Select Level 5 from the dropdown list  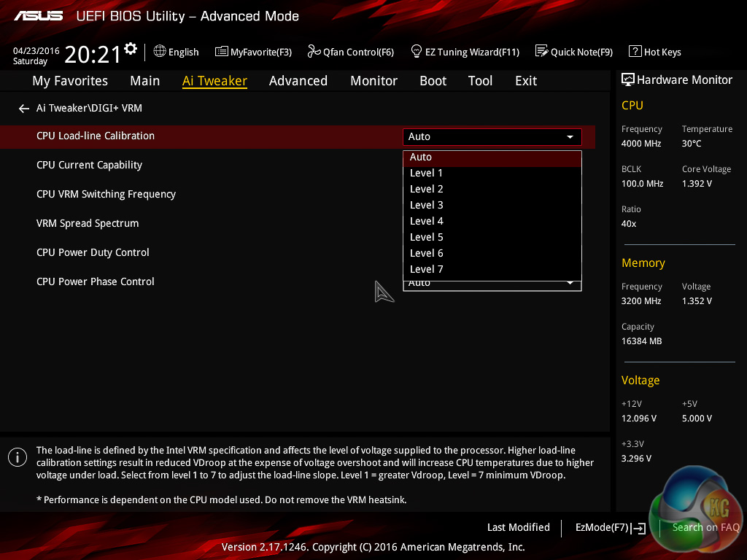pos(427,237)
